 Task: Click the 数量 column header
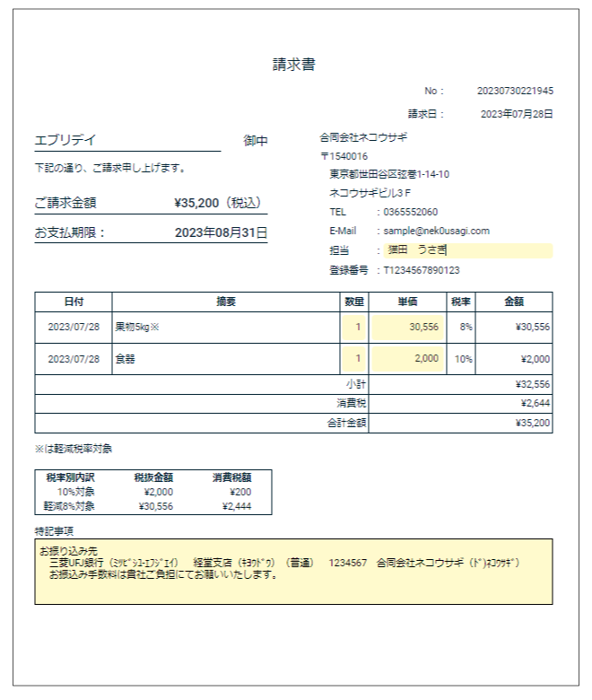(x=354, y=302)
